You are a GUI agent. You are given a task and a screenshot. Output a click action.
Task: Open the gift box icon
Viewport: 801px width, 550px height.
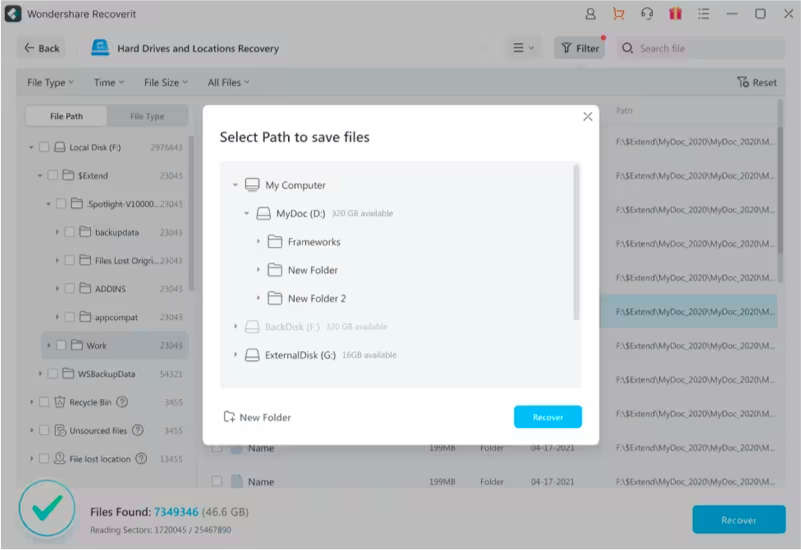(x=675, y=14)
